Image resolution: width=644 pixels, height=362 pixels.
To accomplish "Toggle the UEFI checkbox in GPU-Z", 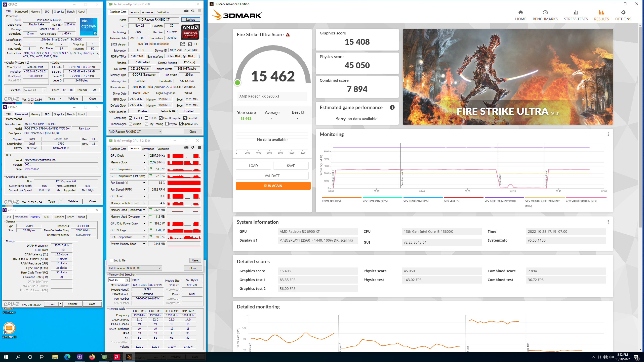I will coord(190,44).
